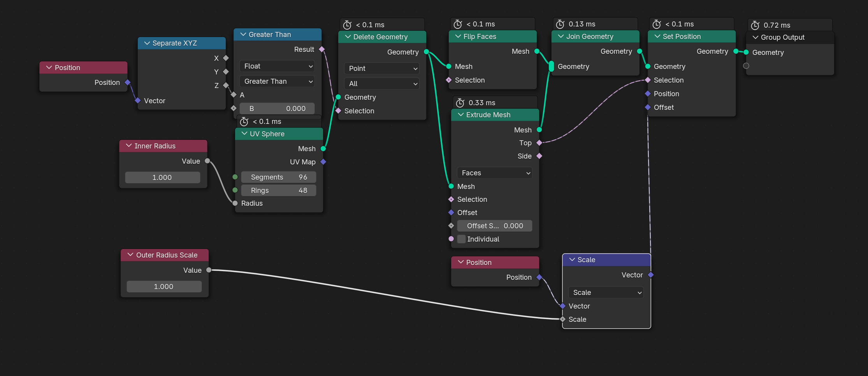Click the UV Map output socket

point(323,162)
